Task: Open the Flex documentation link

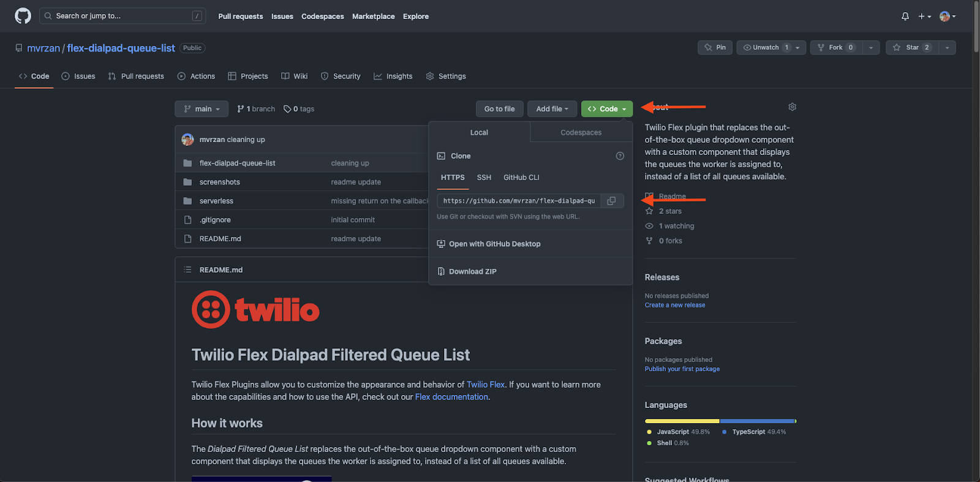Action: (451, 397)
